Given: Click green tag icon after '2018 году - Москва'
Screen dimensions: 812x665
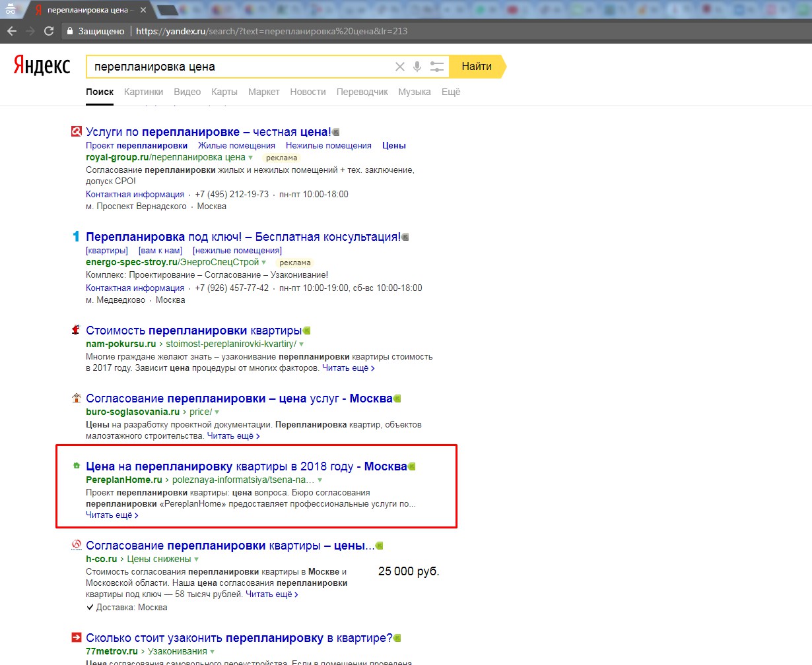Looking at the screenshot, I should pyautogui.click(x=412, y=467).
